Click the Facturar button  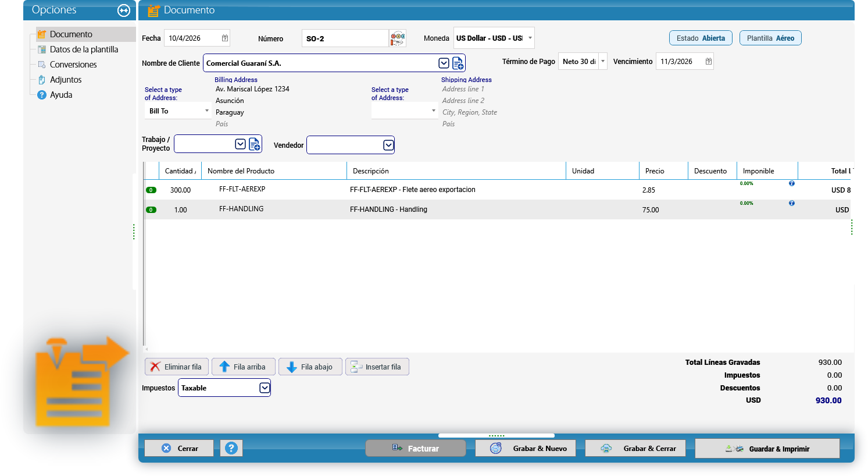coord(416,448)
